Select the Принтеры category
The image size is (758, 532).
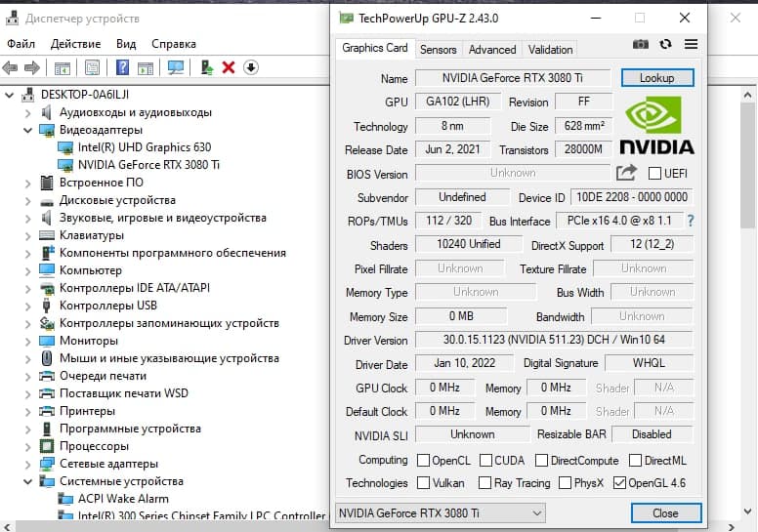(87, 411)
